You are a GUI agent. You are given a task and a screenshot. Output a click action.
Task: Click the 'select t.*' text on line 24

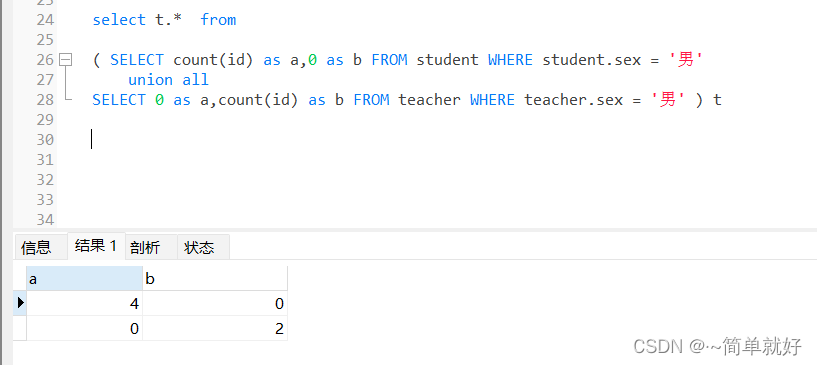coord(137,20)
